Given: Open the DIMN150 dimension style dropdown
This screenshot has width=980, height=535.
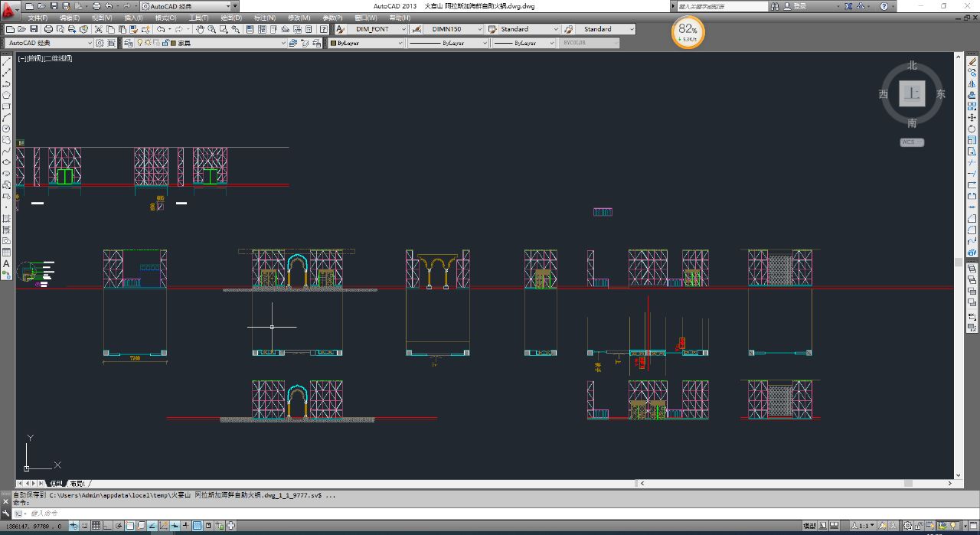Looking at the screenshot, I should click(454, 29).
